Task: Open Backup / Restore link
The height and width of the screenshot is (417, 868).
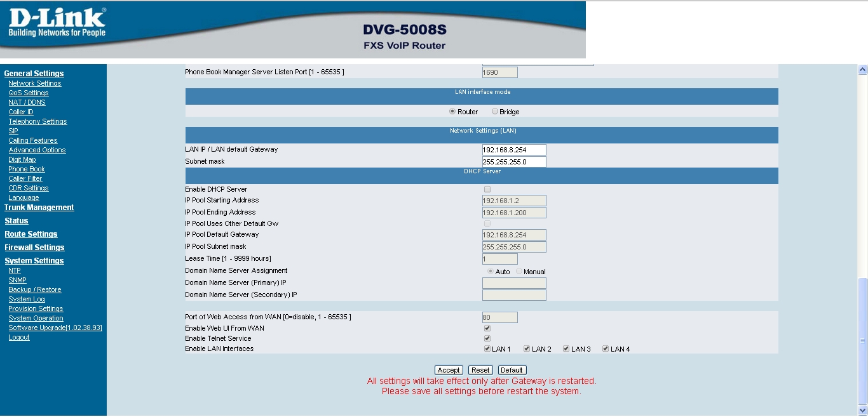Action: (x=35, y=289)
